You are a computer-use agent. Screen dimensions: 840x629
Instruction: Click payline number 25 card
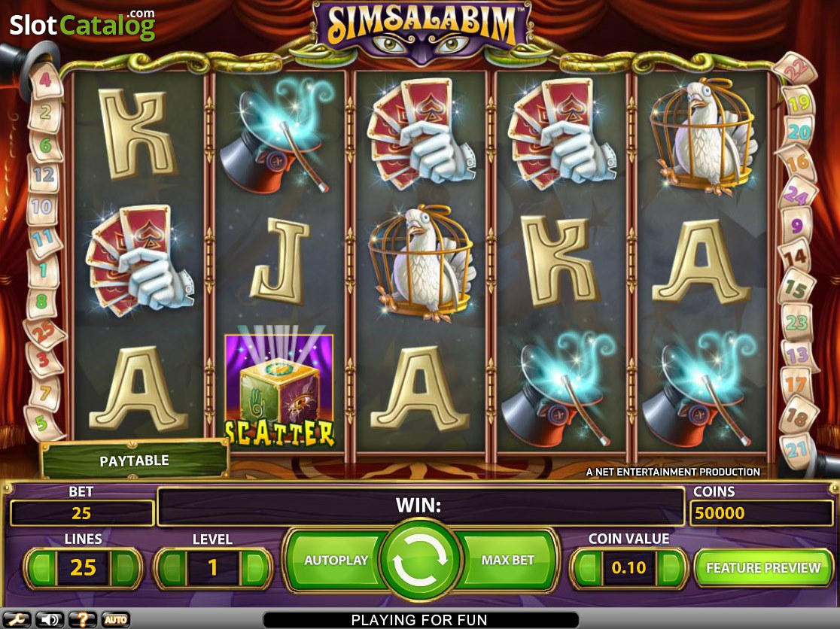44,333
